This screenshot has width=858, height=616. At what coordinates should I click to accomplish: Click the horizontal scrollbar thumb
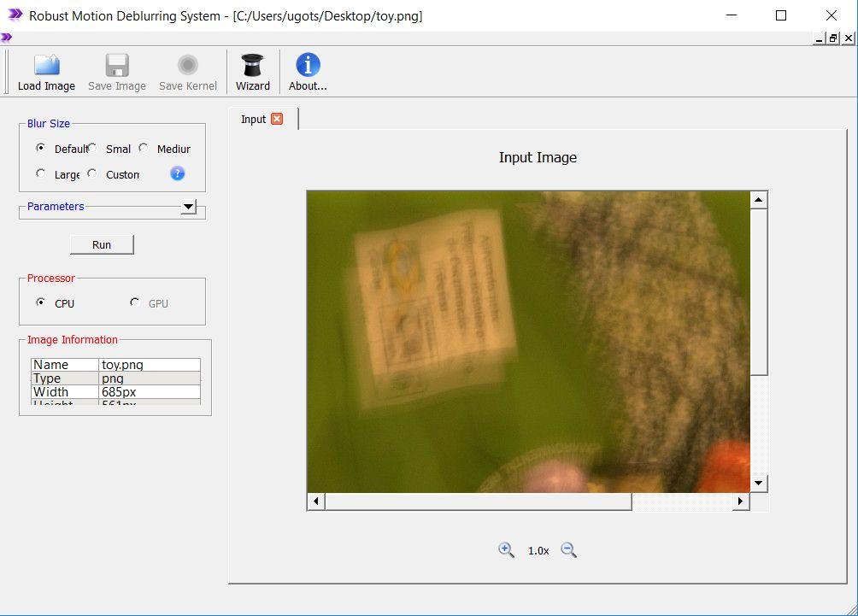pyautogui.click(x=479, y=502)
